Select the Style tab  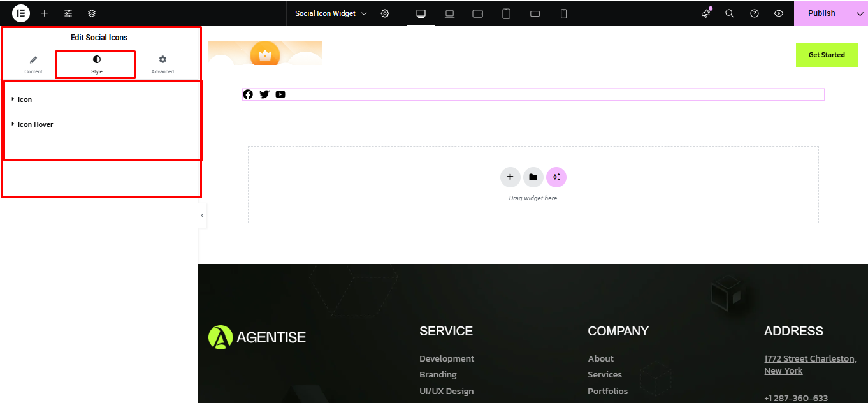(96, 64)
